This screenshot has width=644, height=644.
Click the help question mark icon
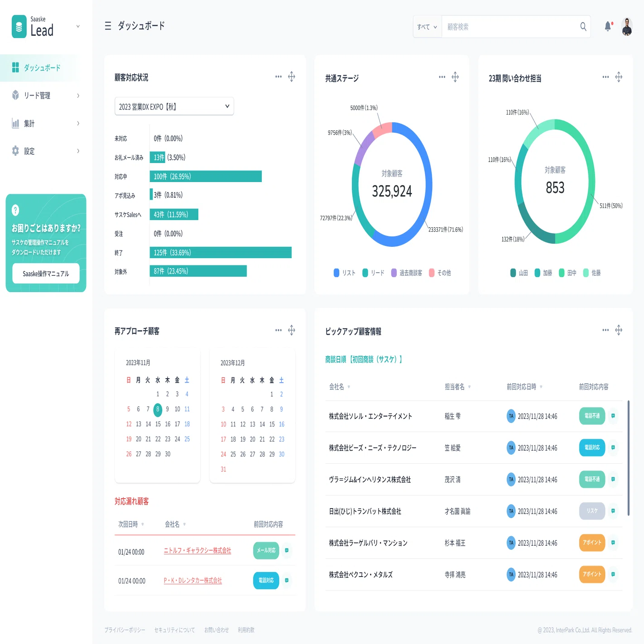[x=15, y=210]
